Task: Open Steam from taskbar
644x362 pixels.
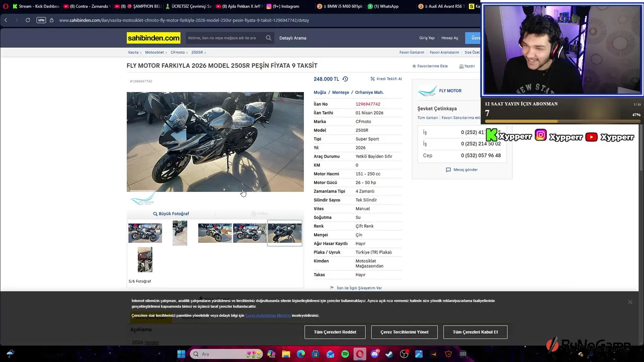Action: [x=389, y=354]
